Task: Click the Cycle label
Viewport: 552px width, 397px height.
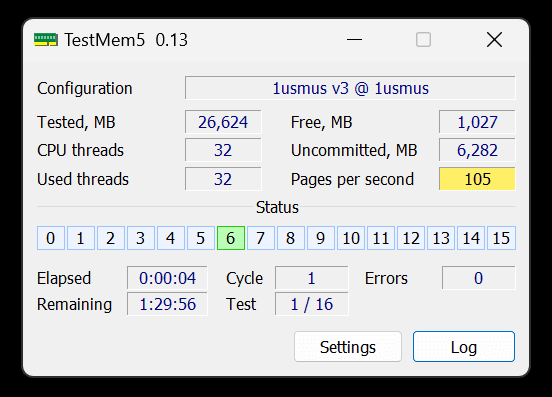Action: pos(244,278)
